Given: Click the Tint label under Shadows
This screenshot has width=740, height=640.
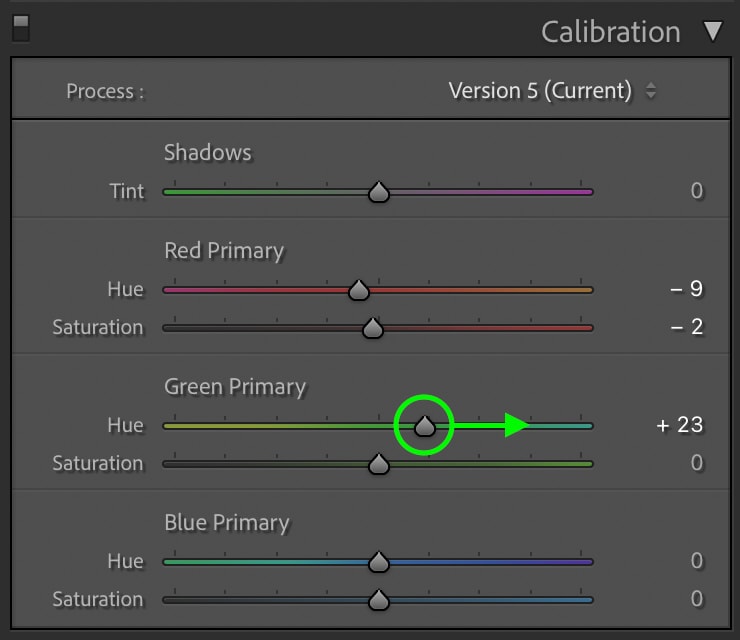Looking at the screenshot, I should 126,191.
